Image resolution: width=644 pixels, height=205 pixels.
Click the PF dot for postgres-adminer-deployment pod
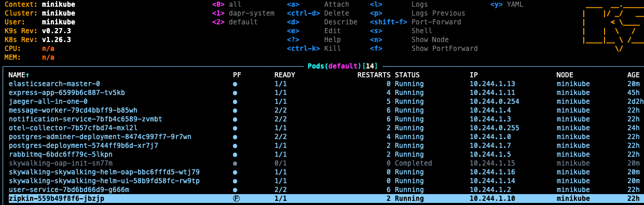tap(236, 137)
